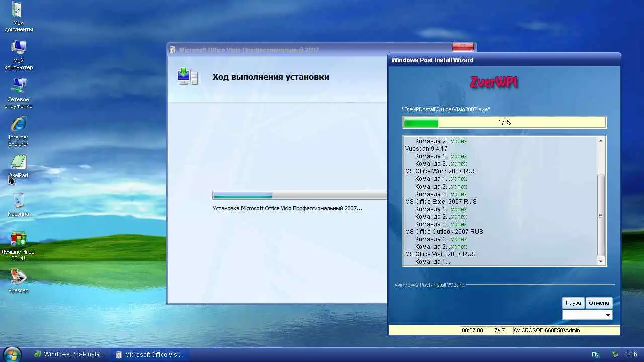Screen dimensions: 644x362
Task: Click the Visio2007.exe path text in wizard
Action: click(x=446, y=109)
